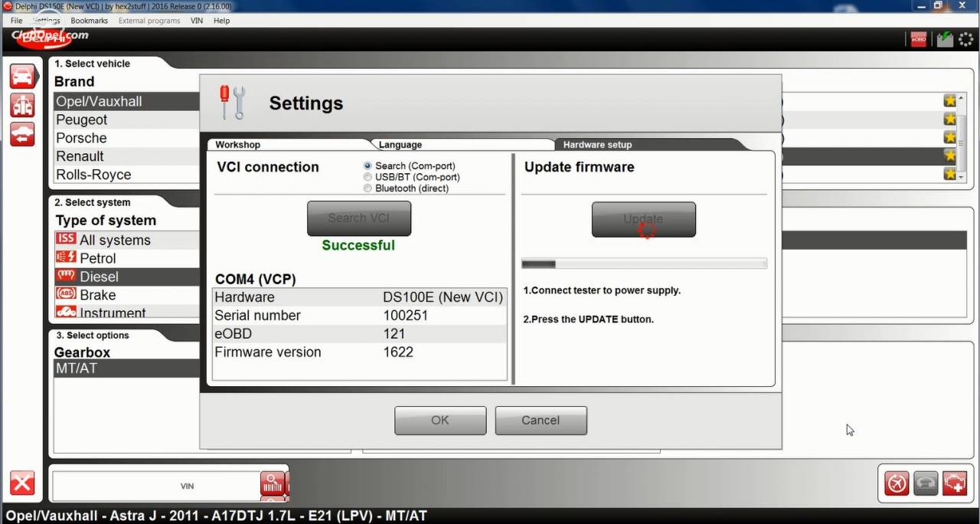This screenshot has width=980, height=524.
Task: Click the firmware update progress bar
Action: [x=644, y=264]
